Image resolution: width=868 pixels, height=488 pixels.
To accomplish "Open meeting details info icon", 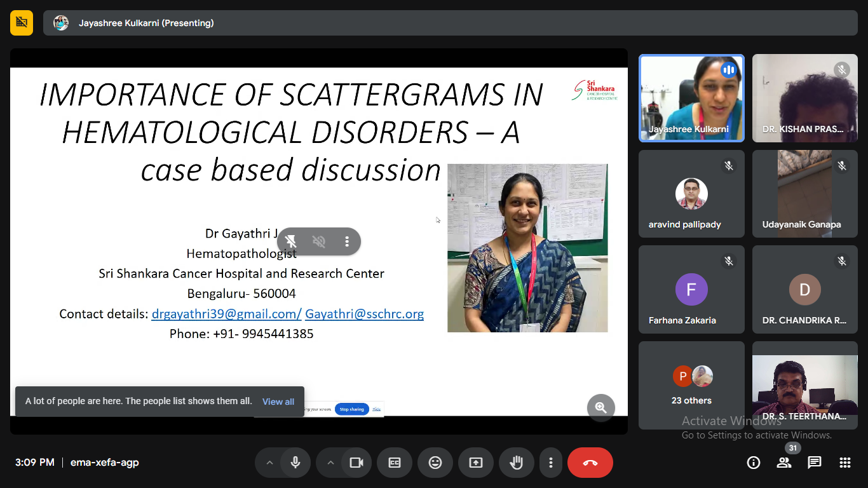I will [754, 463].
